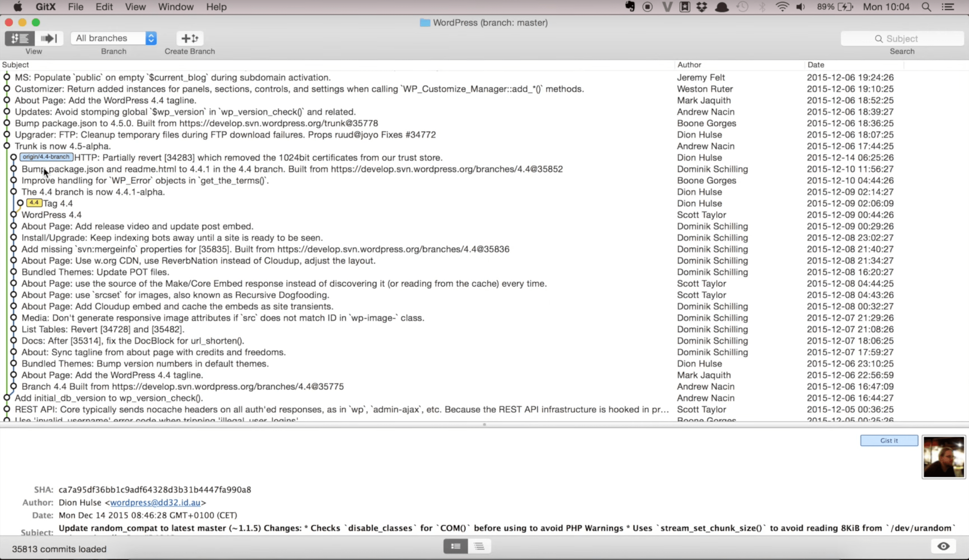Open the File menu
This screenshot has height=560, width=969.
[x=76, y=7]
